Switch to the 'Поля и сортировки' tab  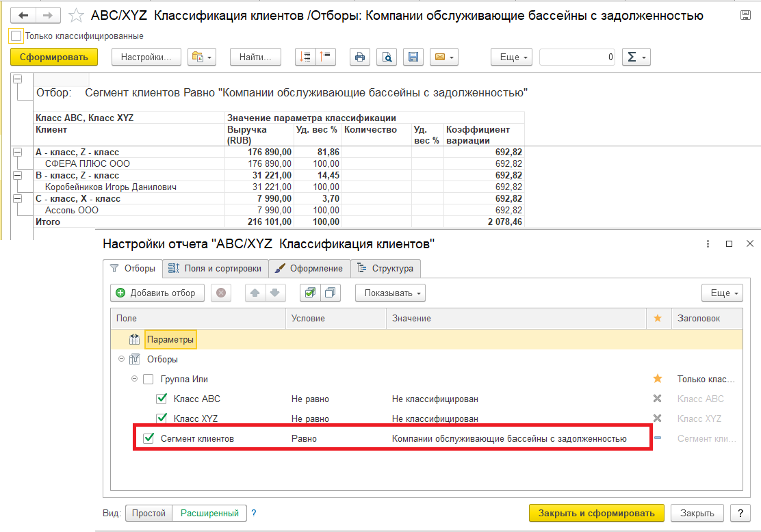coord(215,268)
